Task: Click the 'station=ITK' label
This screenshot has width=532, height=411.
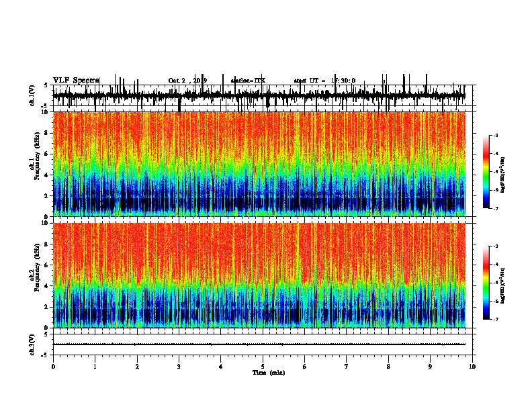Action: tap(248, 81)
